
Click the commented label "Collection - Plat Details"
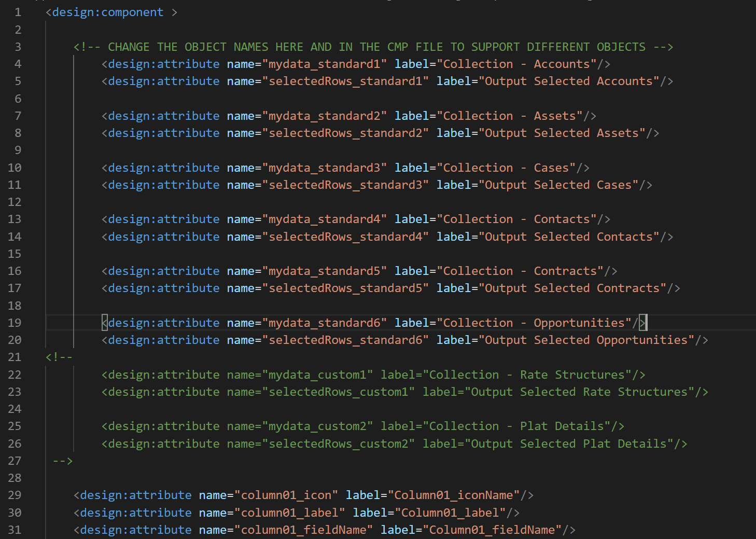[x=517, y=426]
